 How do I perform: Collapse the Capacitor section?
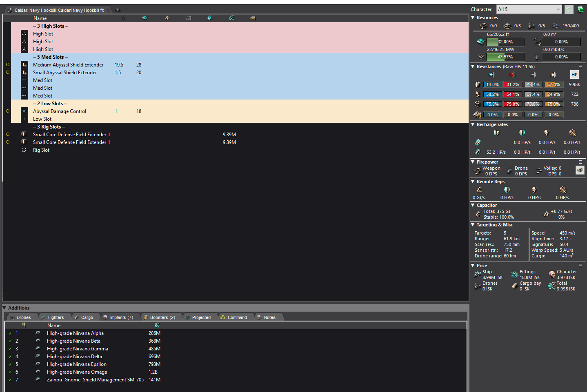pos(473,205)
